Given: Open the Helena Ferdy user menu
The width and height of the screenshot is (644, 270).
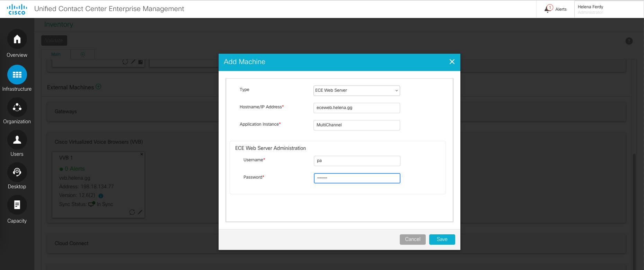Looking at the screenshot, I should coord(590,9).
